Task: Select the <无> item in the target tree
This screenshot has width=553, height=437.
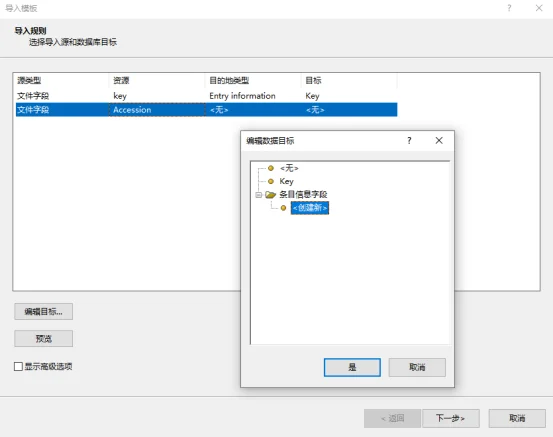Action: tap(289, 168)
